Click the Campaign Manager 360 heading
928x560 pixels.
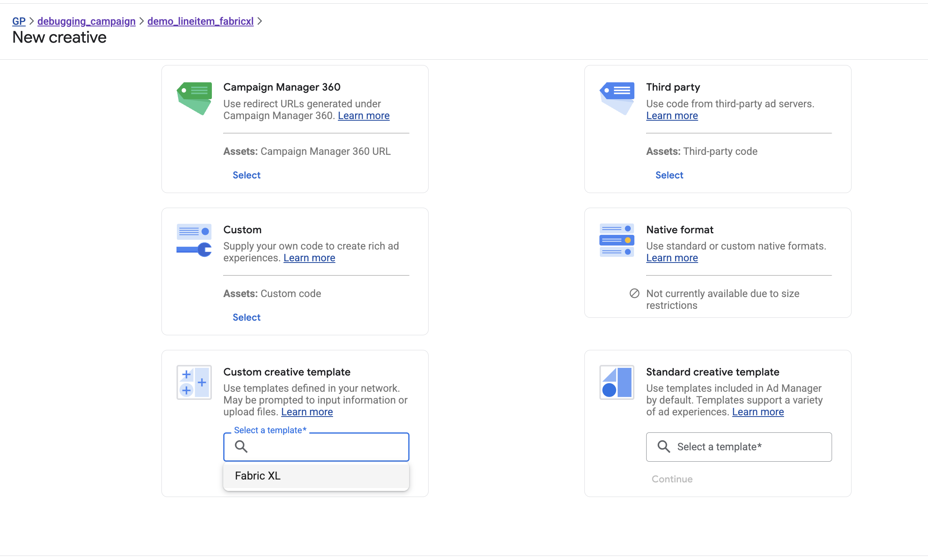282,87
